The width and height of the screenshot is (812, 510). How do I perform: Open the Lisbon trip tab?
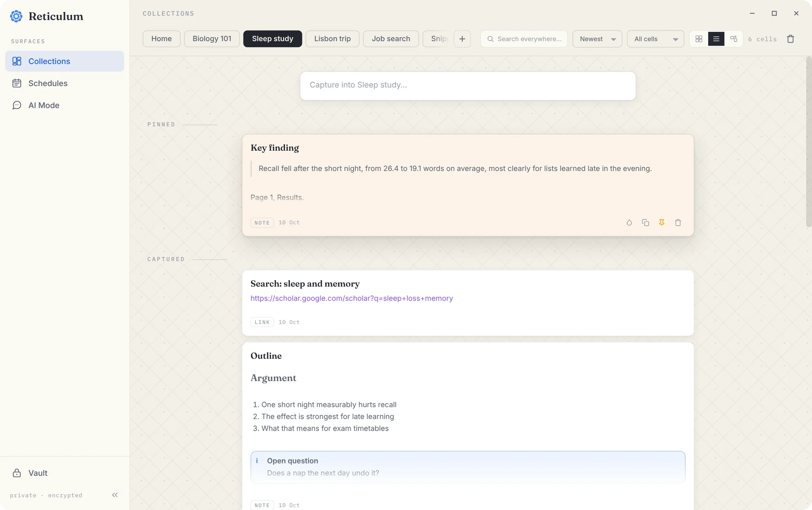(x=332, y=39)
